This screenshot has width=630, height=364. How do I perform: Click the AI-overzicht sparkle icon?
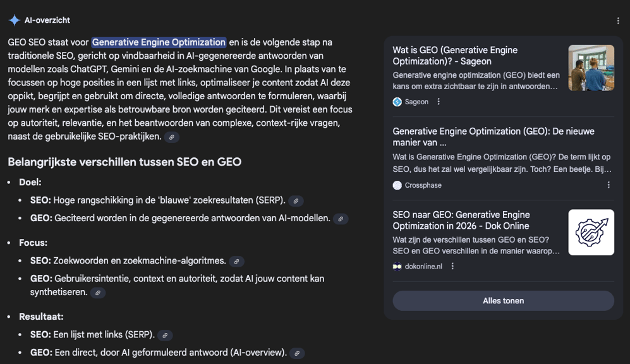tap(14, 20)
